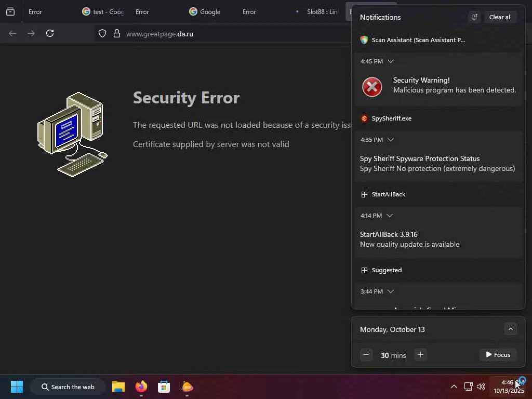Screen dimensions: 532x399
Task: Expand the 4:14 PM notification chevron
Action: pyautogui.click(x=390, y=216)
